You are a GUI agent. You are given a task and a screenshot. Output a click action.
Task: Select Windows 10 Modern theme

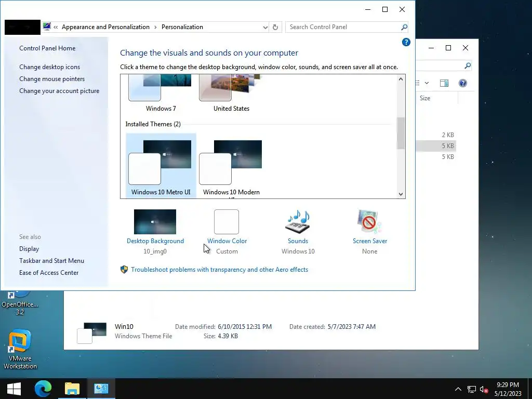pyautogui.click(x=231, y=166)
